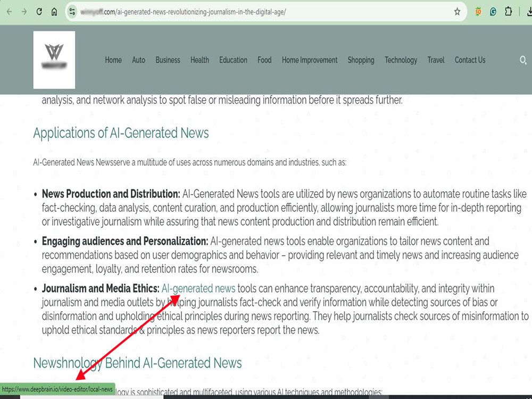Follow the AI-generated news hyperlink
This screenshot has height=399, width=532.
tap(198, 288)
